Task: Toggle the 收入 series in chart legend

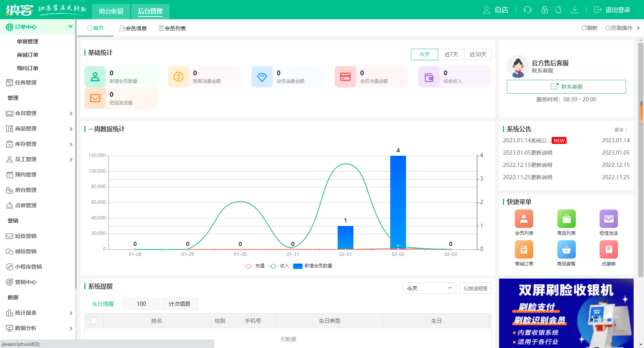Action: coord(279,266)
